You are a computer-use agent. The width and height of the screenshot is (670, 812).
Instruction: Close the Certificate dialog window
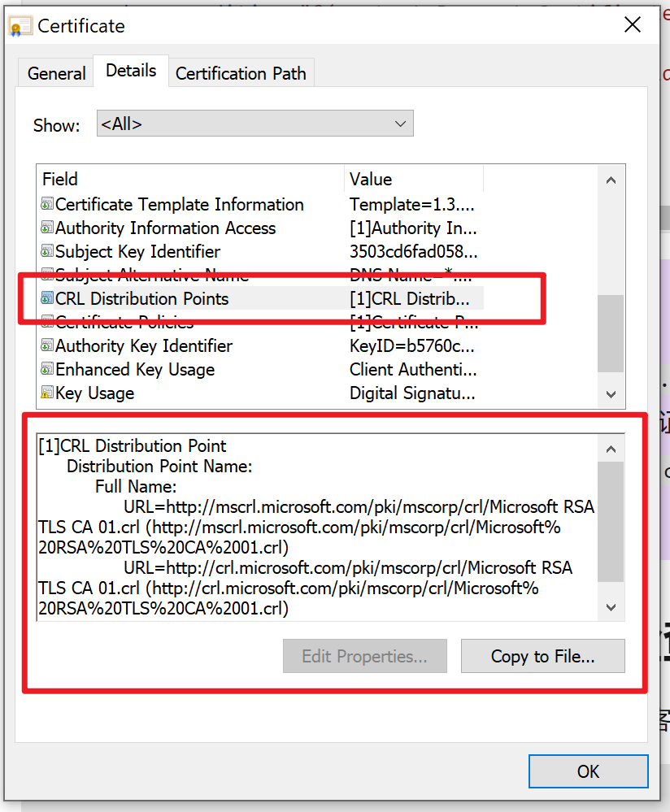(x=633, y=25)
